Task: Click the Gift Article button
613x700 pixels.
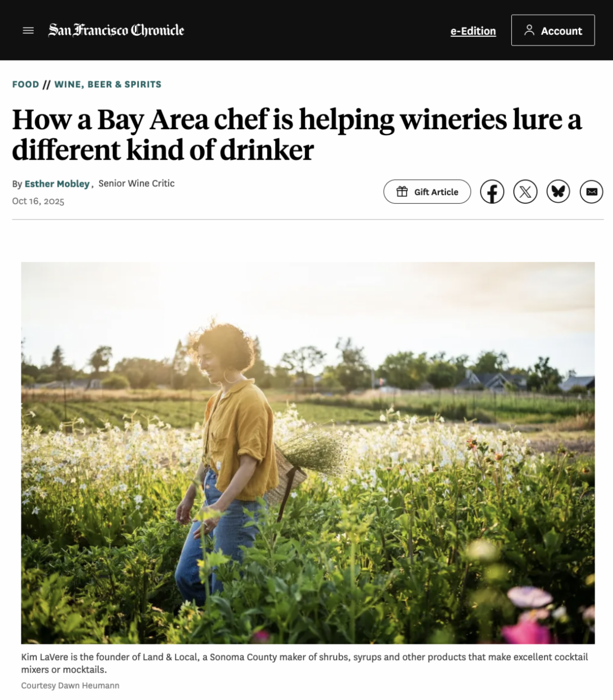Action: [x=427, y=192]
